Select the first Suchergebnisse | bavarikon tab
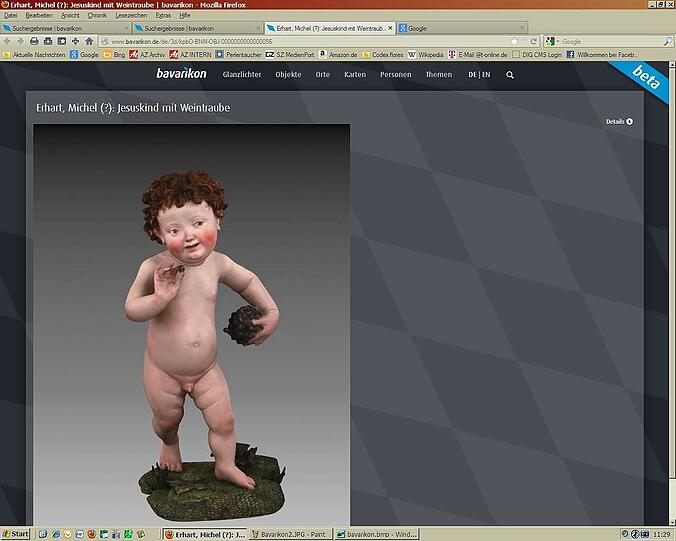The height and width of the screenshot is (541, 676). tap(60, 28)
